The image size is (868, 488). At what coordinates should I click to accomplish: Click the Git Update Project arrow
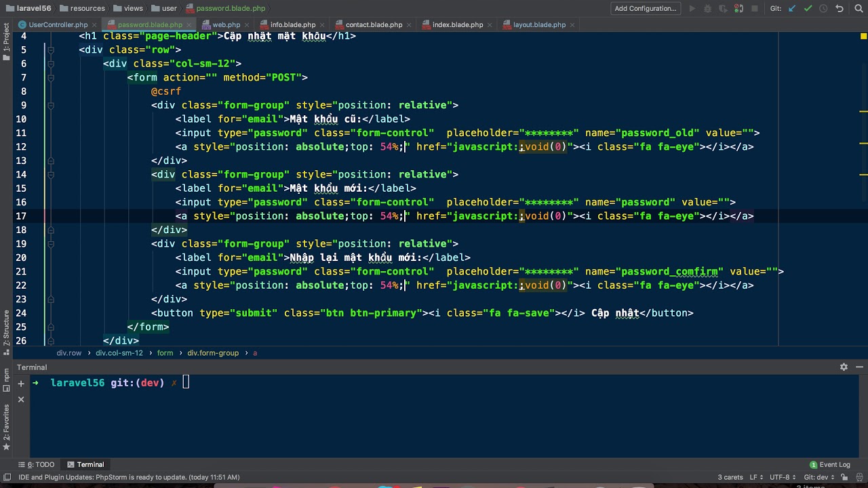(792, 9)
